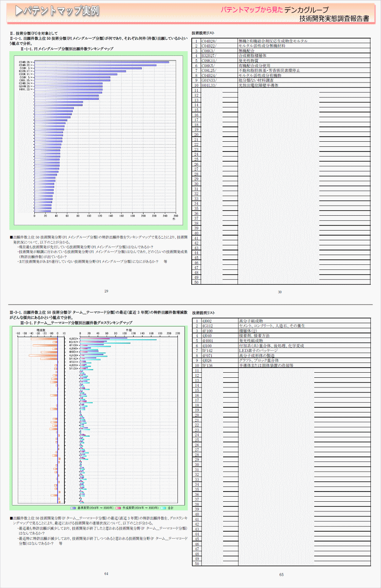Click page number 29
Screen dimensions: 381x588
[106, 291]
